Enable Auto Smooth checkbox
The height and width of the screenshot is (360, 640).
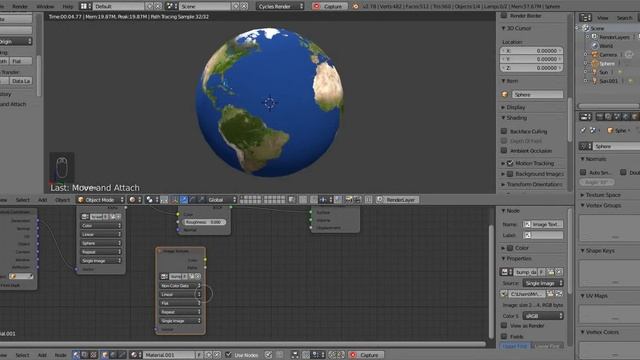(583, 172)
